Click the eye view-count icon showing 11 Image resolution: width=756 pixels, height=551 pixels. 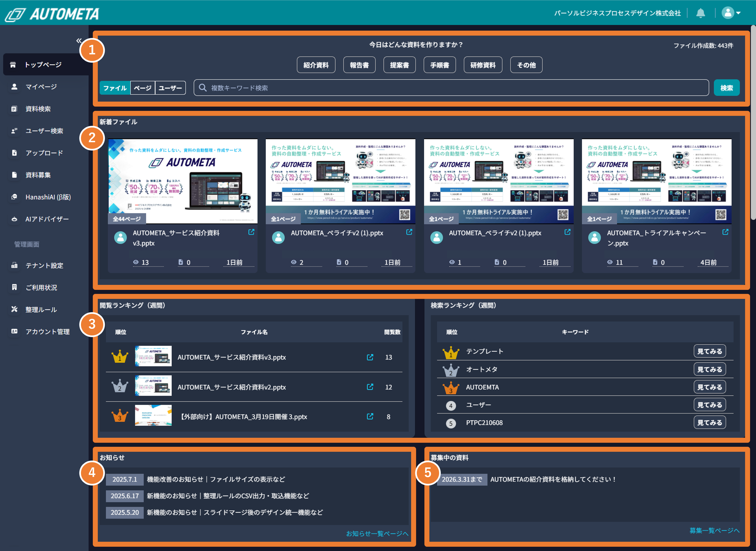[x=610, y=262]
